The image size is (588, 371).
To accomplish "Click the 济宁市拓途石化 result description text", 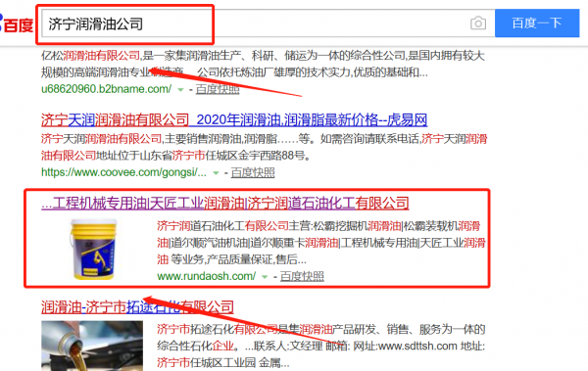I will [321, 346].
